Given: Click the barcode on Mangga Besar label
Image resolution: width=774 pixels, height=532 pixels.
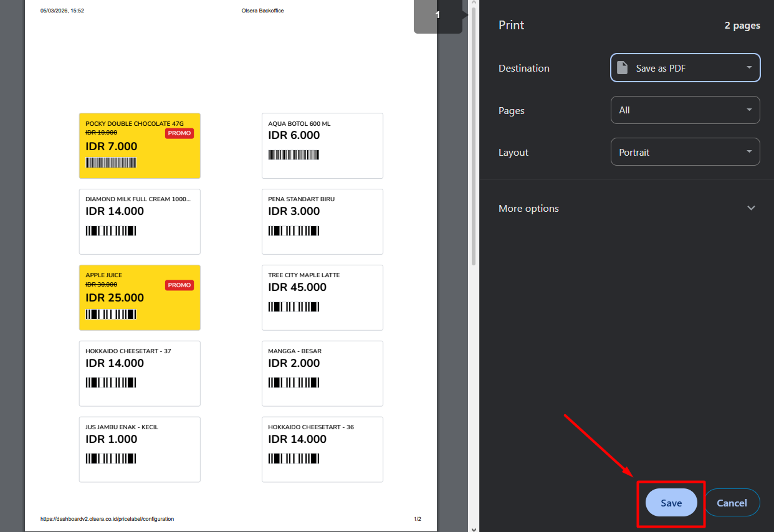Looking at the screenshot, I should tap(294, 382).
